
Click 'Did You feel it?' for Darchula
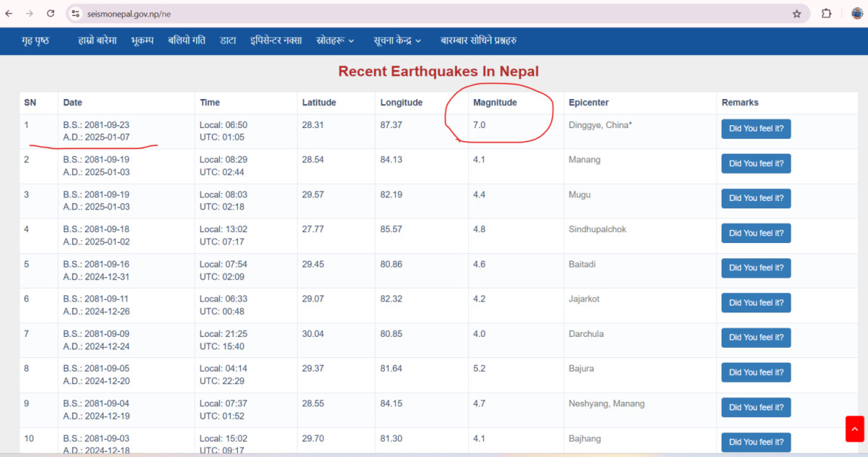point(756,338)
